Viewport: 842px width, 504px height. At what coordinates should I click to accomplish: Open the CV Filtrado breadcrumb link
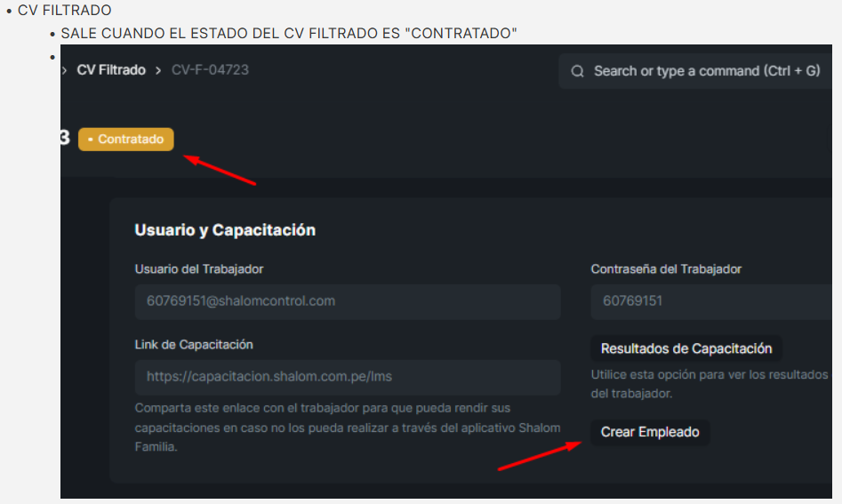(111, 70)
